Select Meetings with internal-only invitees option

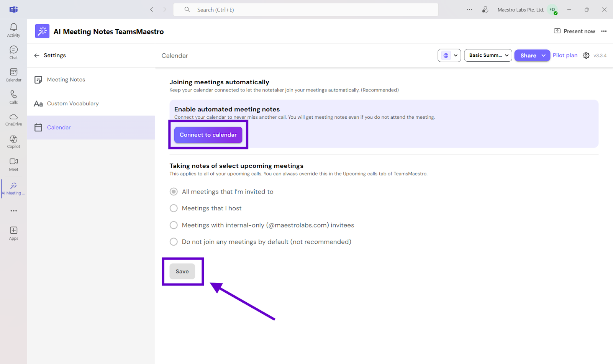[x=174, y=225]
